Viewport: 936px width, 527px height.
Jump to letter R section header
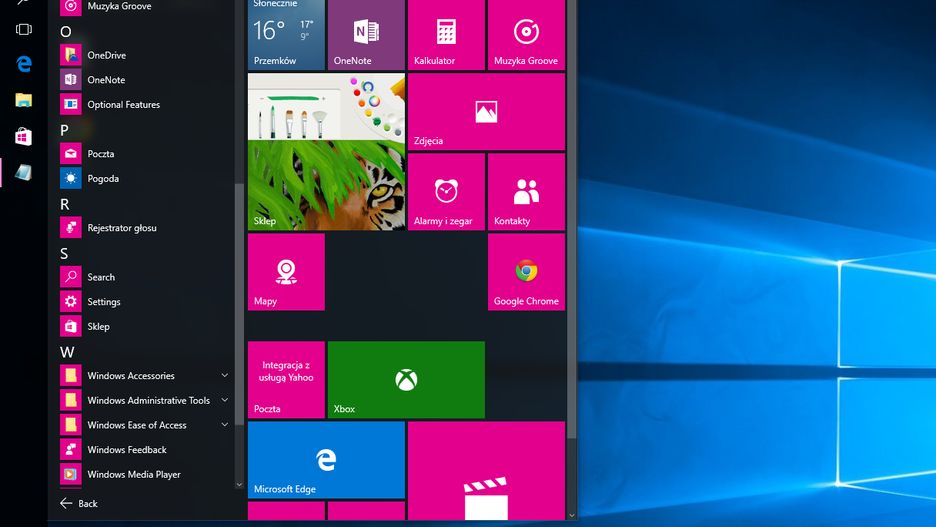click(64, 204)
